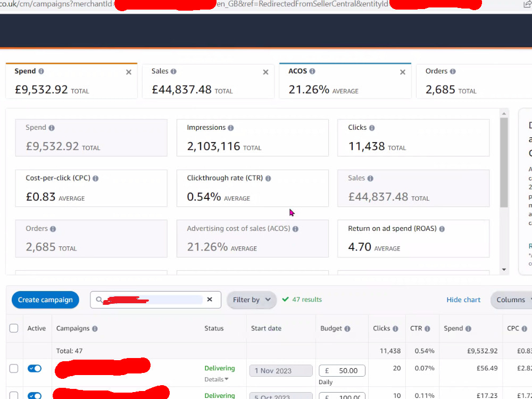Image resolution: width=532 pixels, height=399 pixels.
Task: Edit the £50.00 daily budget field
Action: click(x=342, y=370)
